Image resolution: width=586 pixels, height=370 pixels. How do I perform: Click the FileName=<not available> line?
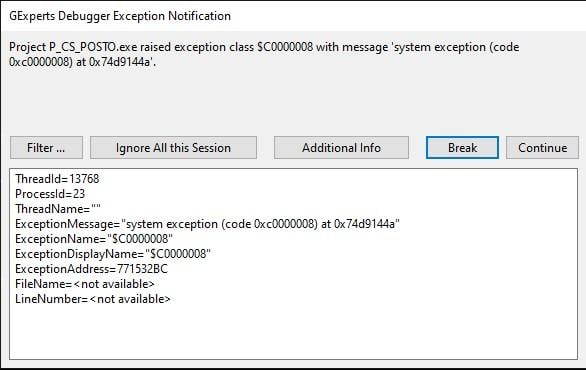(x=85, y=284)
